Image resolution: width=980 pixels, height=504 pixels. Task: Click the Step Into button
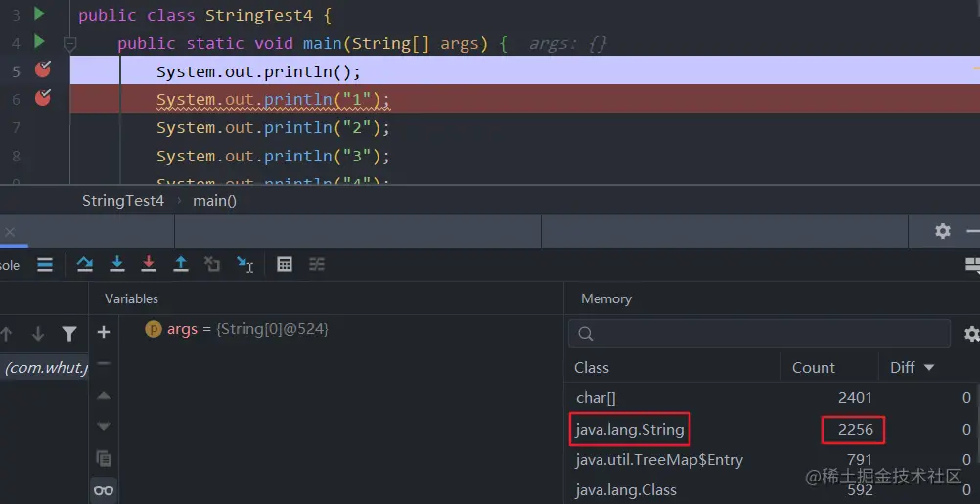pos(116,264)
